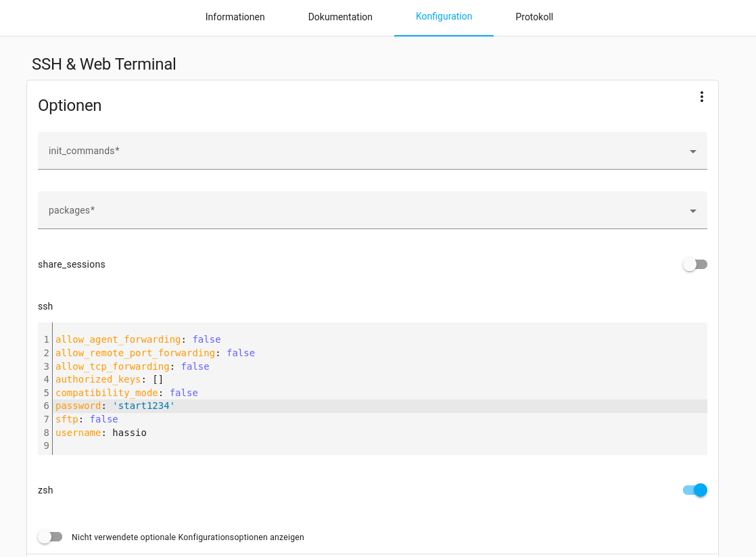The width and height of the screenshot is (756, 557).
Task: Expand the init_commands dropdown arrow
Action: point(692,151)
